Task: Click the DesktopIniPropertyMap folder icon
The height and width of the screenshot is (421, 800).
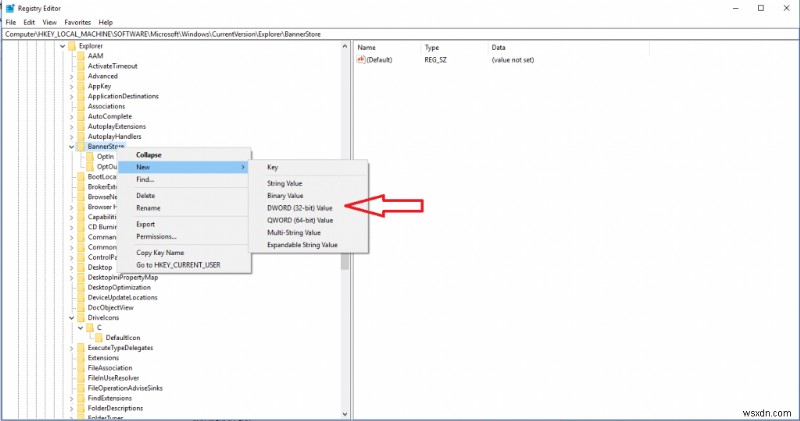Action: tap(81, 278)
